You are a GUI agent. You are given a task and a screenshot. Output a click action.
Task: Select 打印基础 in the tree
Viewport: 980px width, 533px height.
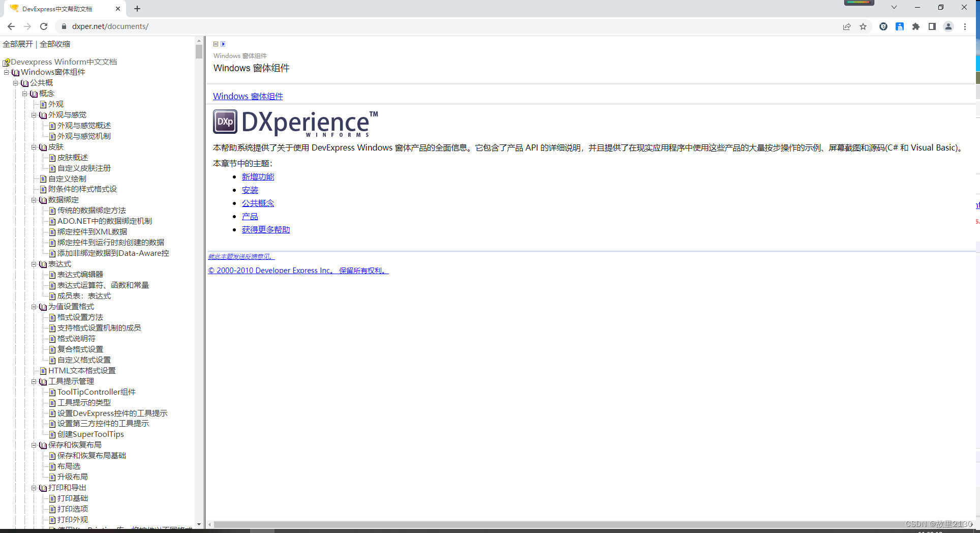coord(73,498)
